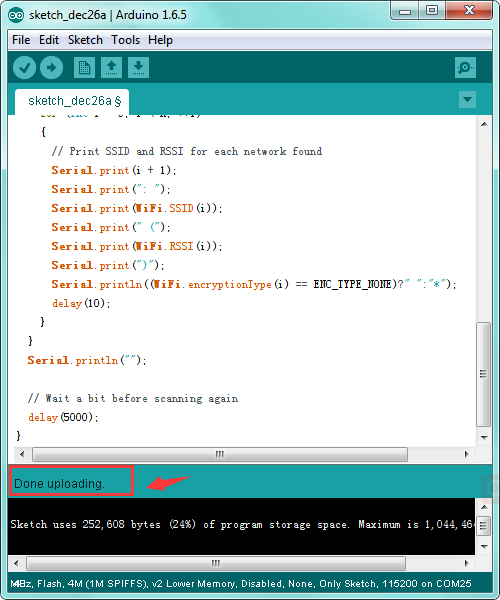This screenshot has height=600, width=500.
Task: Place cursor on 'Serial.print(WiFi.SSID(i));' line
Action: coord(137,208)
